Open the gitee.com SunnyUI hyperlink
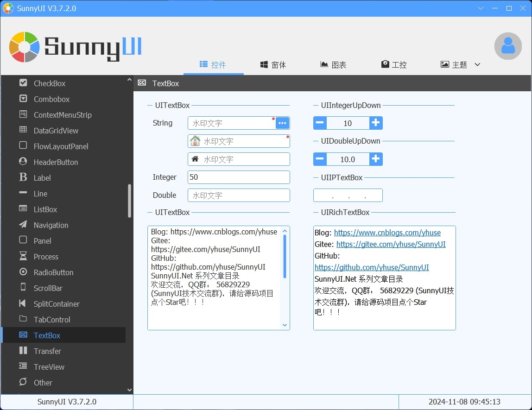This screenshot has width=532, height=410. [391, 244]
